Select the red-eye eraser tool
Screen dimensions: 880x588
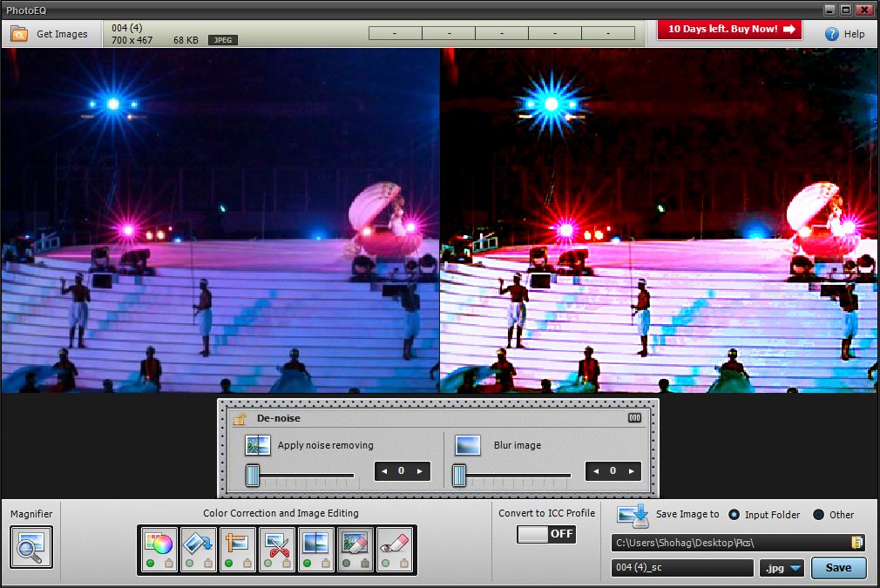(x=395, y=544)
